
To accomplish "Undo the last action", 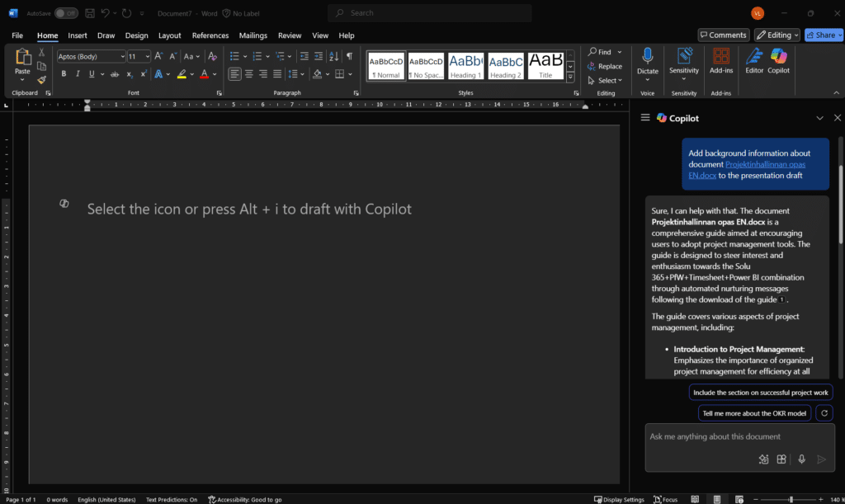I will (105, 13).
